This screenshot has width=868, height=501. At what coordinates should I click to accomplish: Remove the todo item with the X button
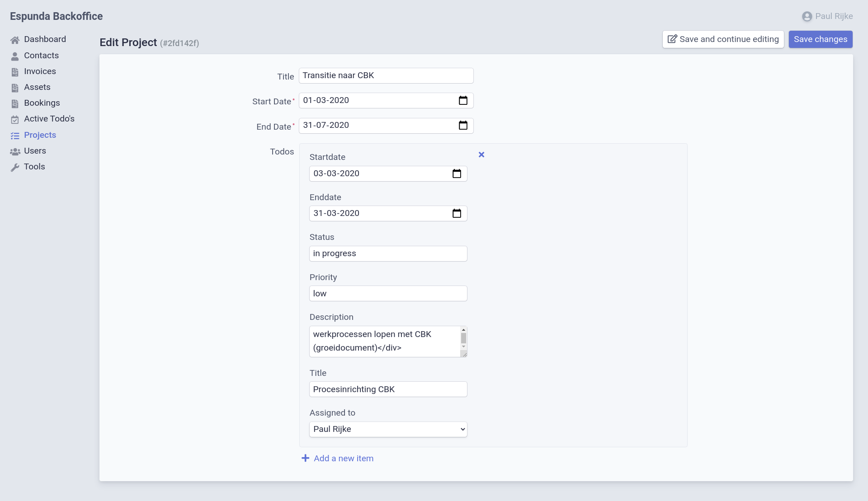[x=481, y=155]
